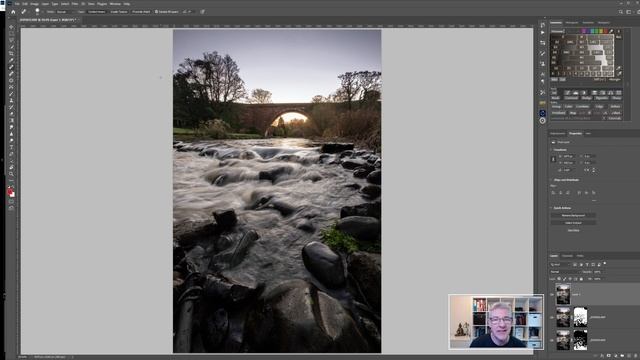
Task: Open the Window menu
Action: coord(115,4)
